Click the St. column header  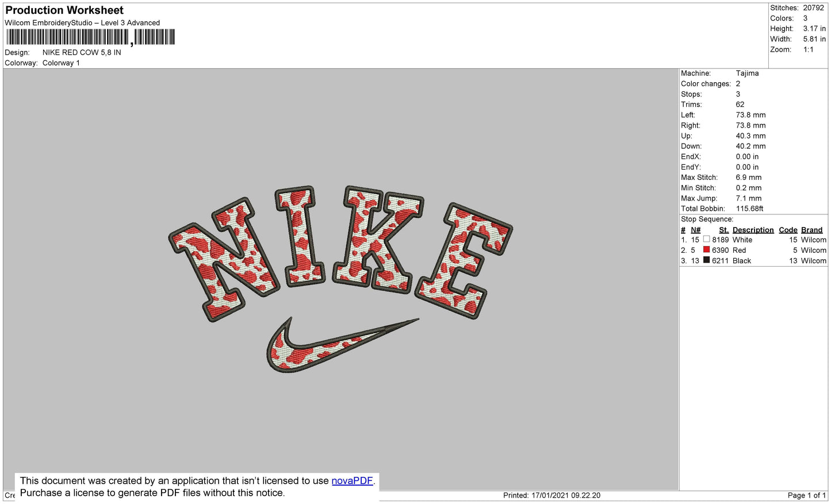(x=724, y=230)
